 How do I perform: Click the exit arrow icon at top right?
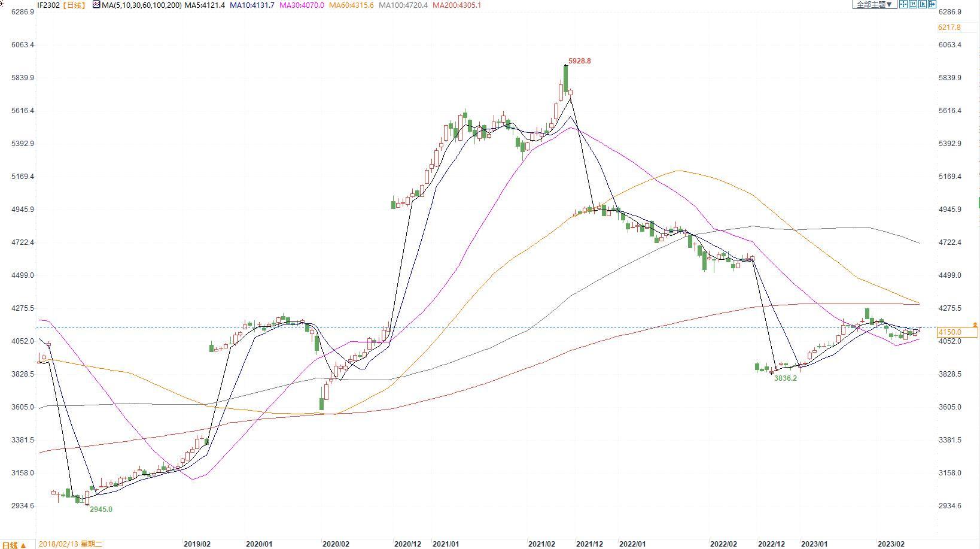[932, 5]
